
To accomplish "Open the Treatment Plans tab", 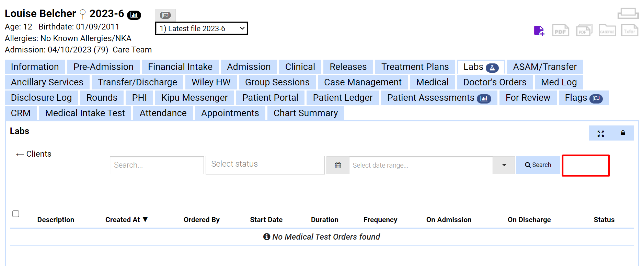I will coord(415,66).
